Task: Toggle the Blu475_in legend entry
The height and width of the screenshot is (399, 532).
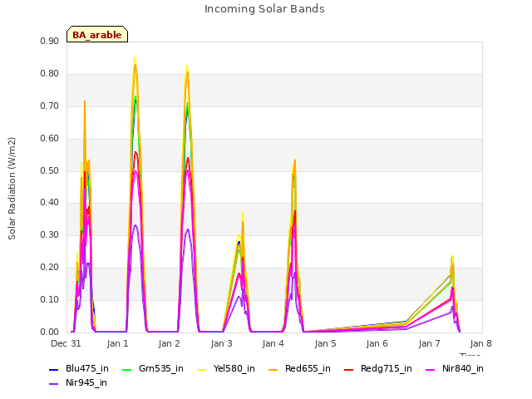Action: [x=79, y=368]
